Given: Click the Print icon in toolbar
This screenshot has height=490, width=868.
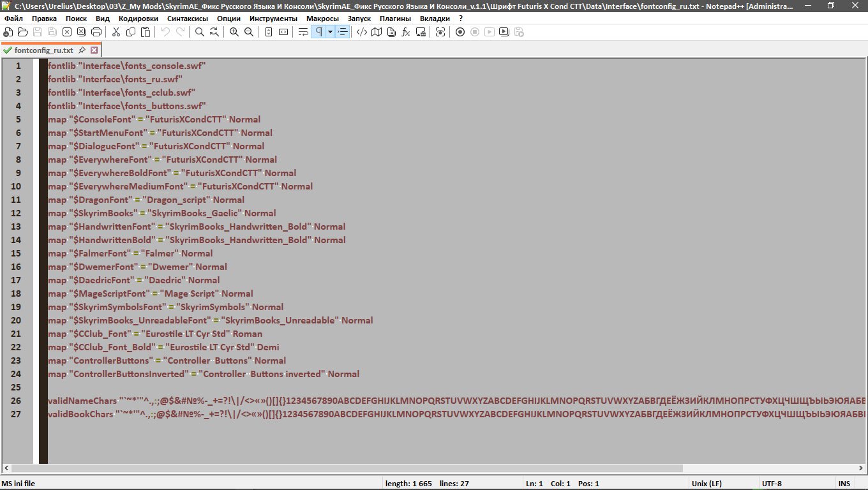Looking at the screenshot, I should tap(96, 32).
